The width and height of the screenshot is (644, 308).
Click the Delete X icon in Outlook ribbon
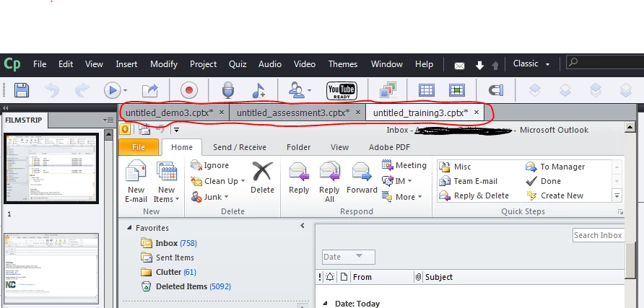(x=263, y=172)
